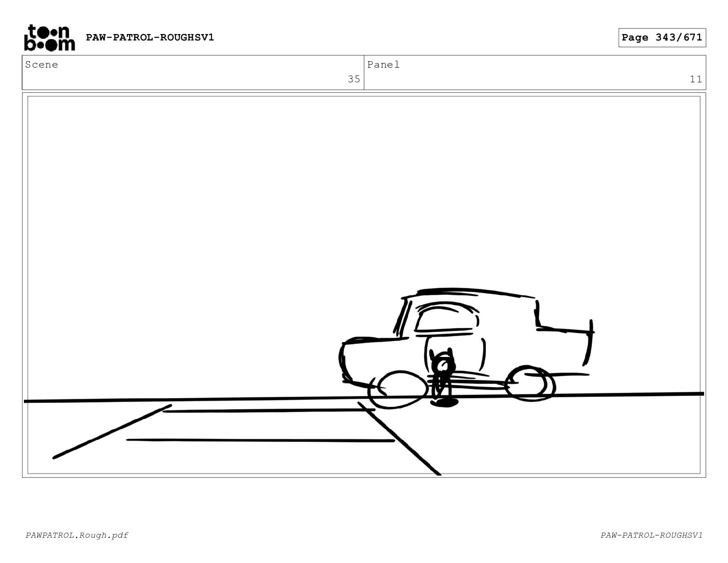728x563 pixels.
Task: Click panel number 11
Action: click(696, 79)
